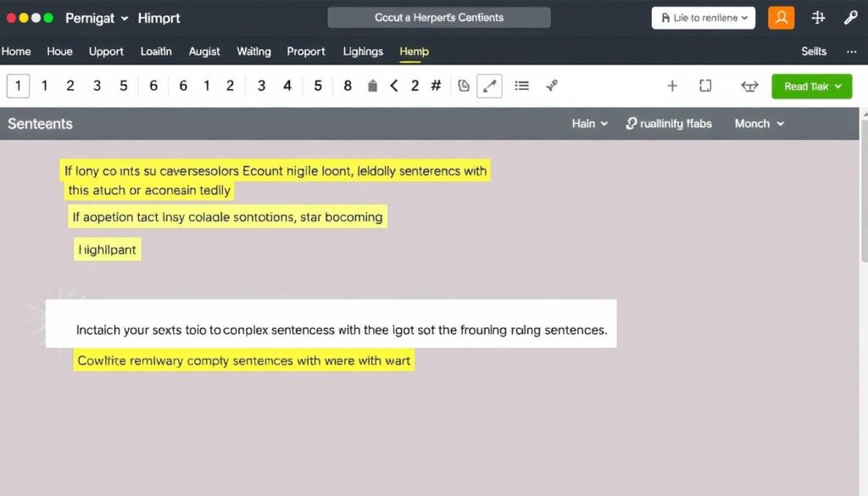
Task: Click the number 4 in the toolbar
Action: point(287,86)
